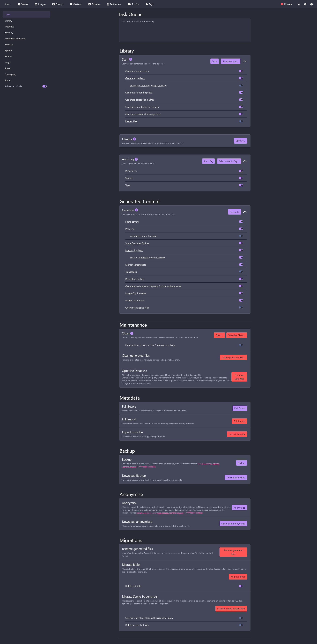
Task: Click the settings gear icon
Action: point(305,4)
